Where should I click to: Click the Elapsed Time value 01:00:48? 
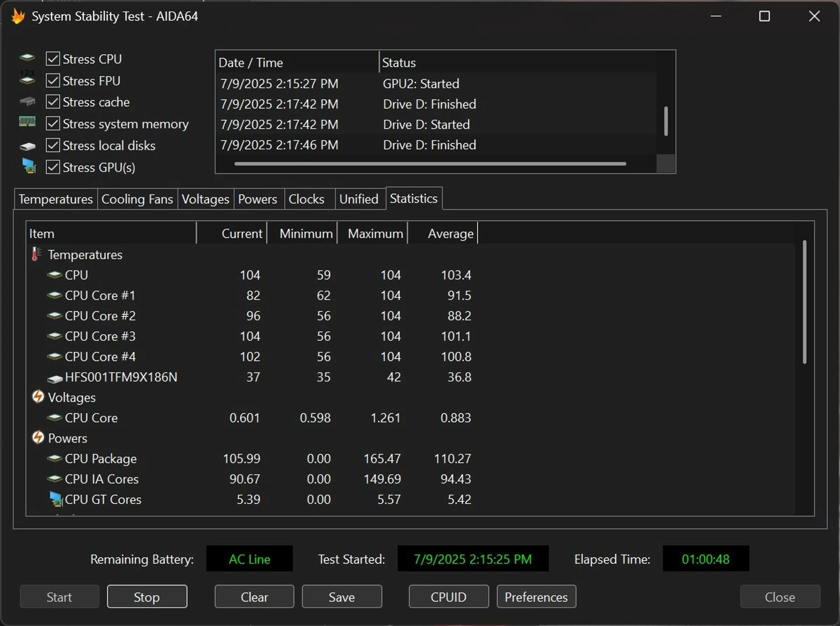click(706, 559)
